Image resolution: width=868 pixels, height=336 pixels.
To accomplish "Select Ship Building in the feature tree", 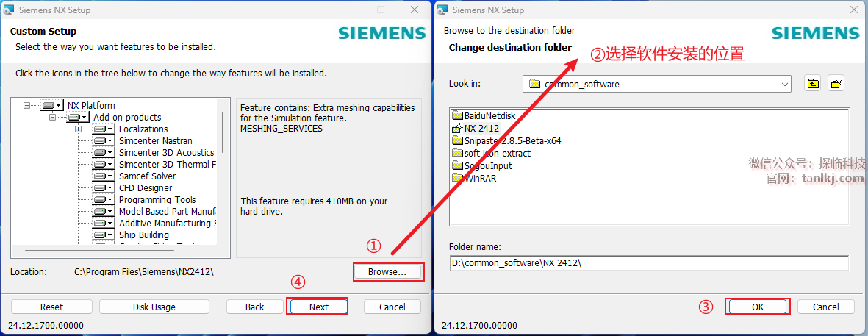I will pos(144,235).
